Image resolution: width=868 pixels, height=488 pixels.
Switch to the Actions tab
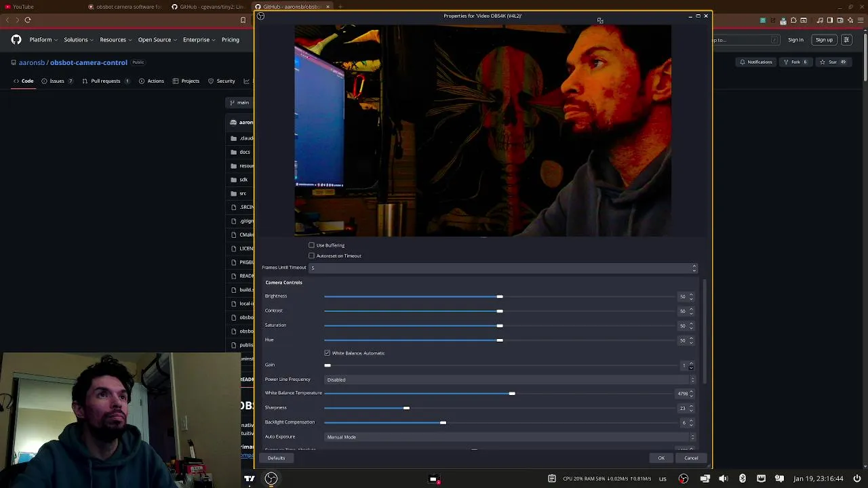tap(151, 81)
